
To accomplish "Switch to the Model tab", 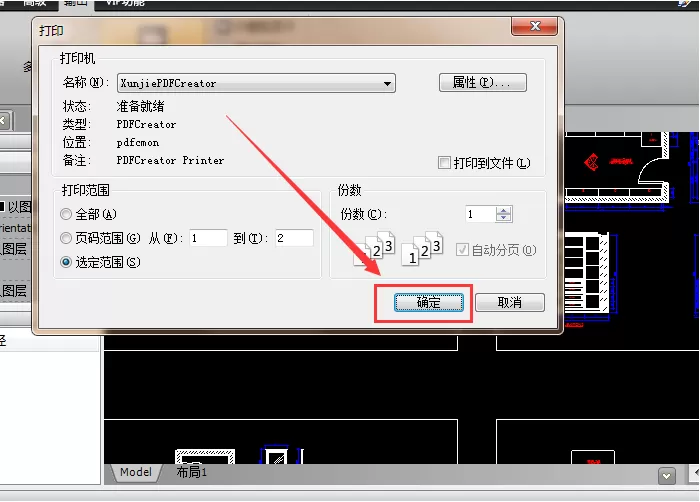I will (x=136, y=472).
